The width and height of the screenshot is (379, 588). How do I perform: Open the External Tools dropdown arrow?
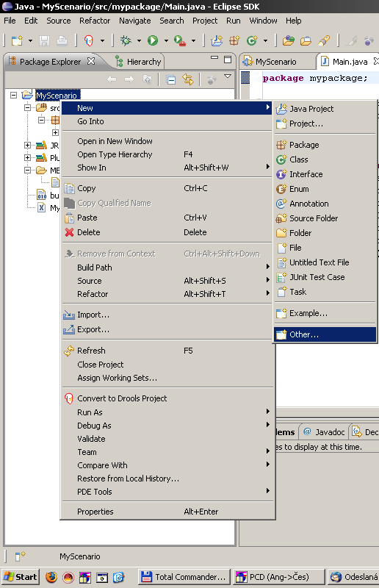193,40
